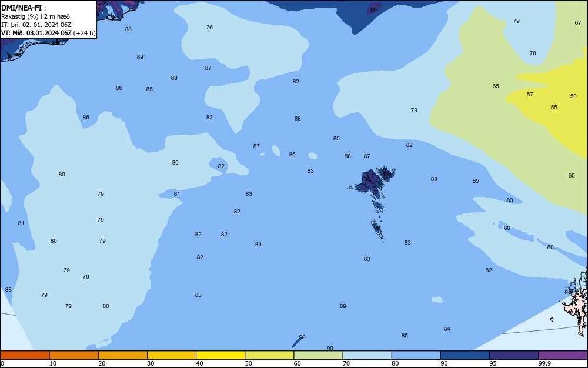Click the humidity value 96 on the map
Viewport: 588px width, 368px height.
pos(373,10)
